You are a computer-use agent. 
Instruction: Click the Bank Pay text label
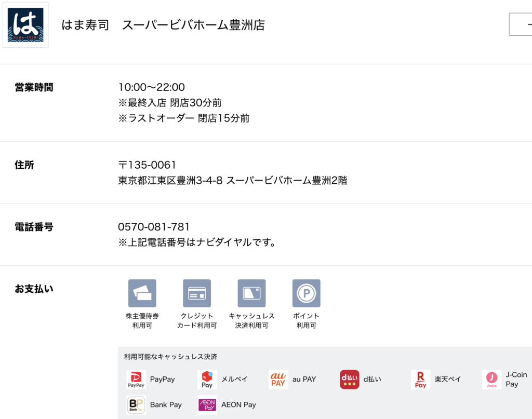[x=166, y=405]
